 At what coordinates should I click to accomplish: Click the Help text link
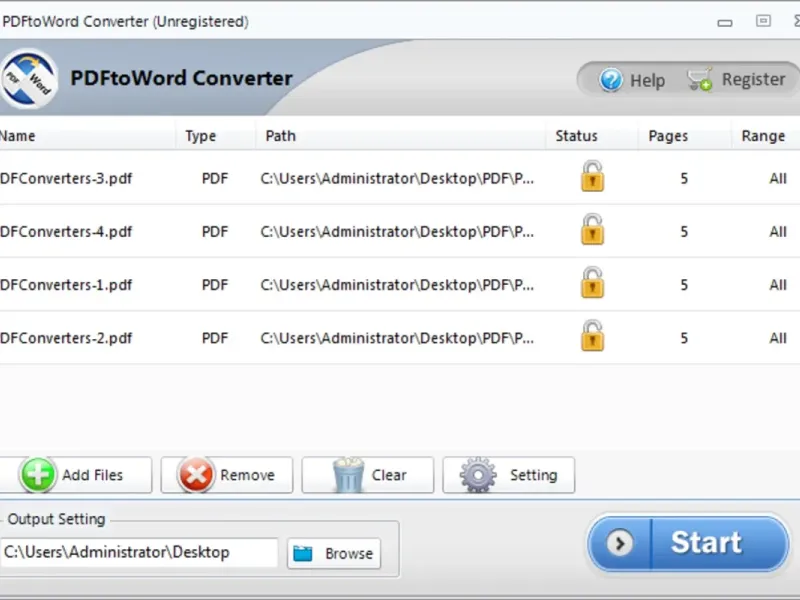pyautogui.click(x=647, y=81)
